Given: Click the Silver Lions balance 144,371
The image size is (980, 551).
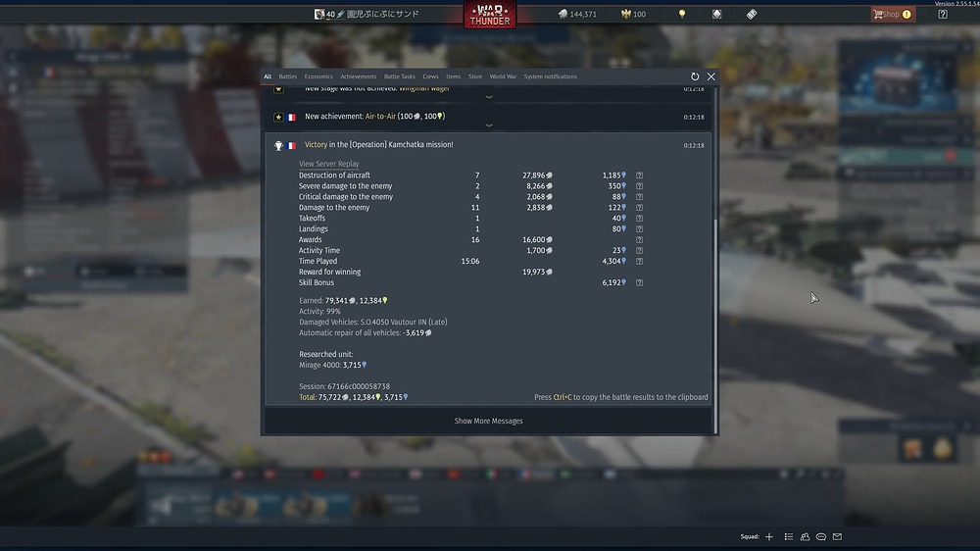Looking at the screenshot, I should point(577,14).
